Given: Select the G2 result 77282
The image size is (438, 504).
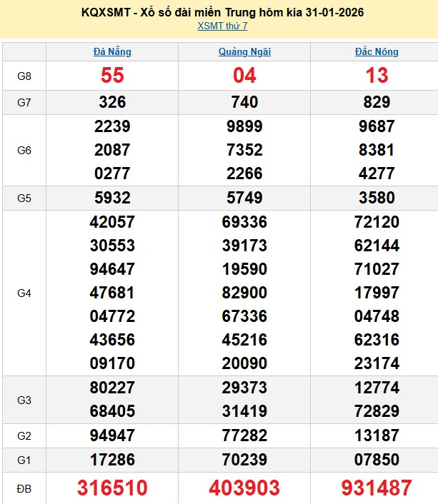Looking at the screenshot, I should coord(244,436).
